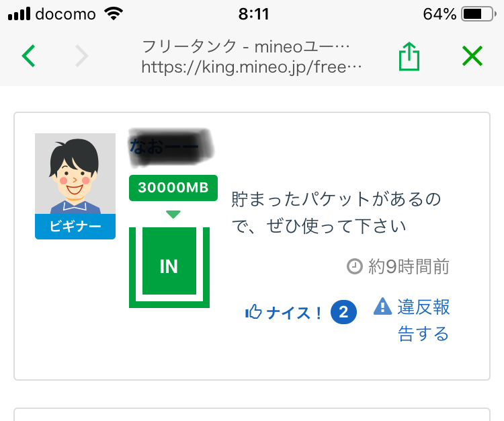Tap the clock icon beside 約9時間前
Screen dimensions: 504x421
tap(355, 267)
